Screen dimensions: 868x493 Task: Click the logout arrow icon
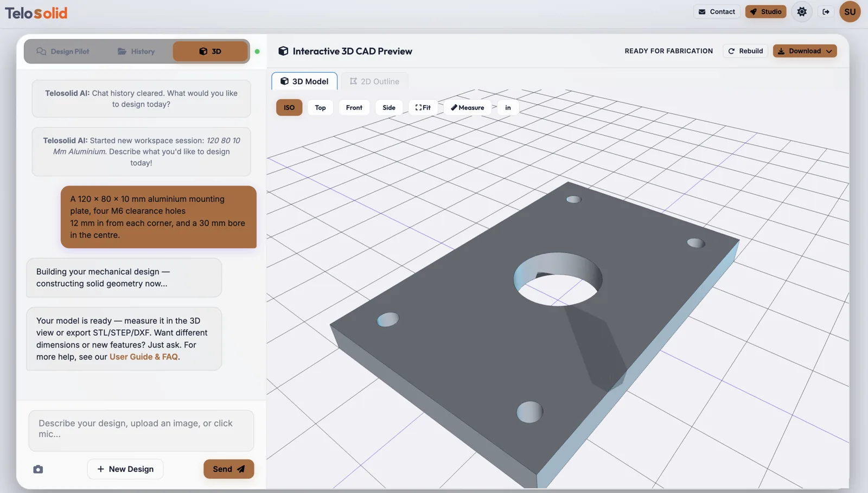click(826, 11)
